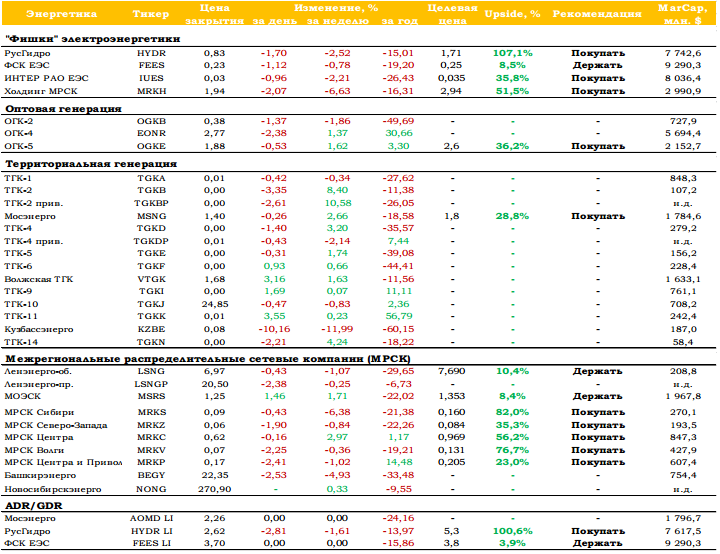The width and height of the screenshot is (720, 554).
Task: Click ticker 'HYDR LI'
Action: click(x=151, y=531)
